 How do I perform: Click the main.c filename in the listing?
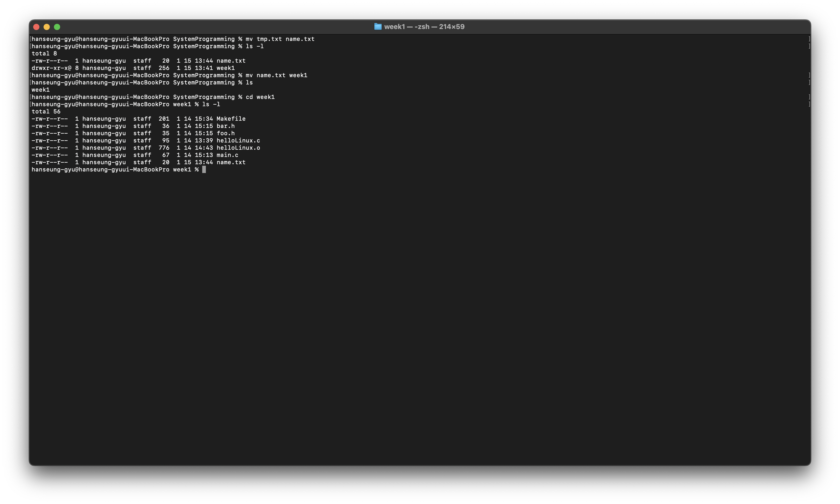(227, 155)
